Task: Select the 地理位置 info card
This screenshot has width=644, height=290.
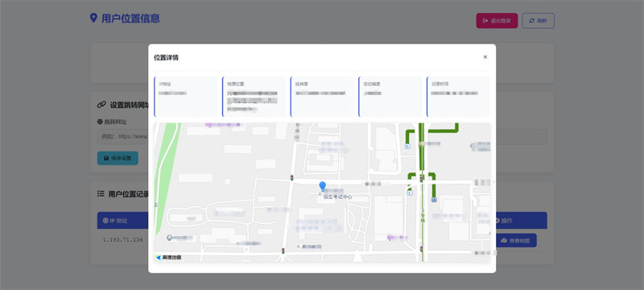Action: (254, 97)
